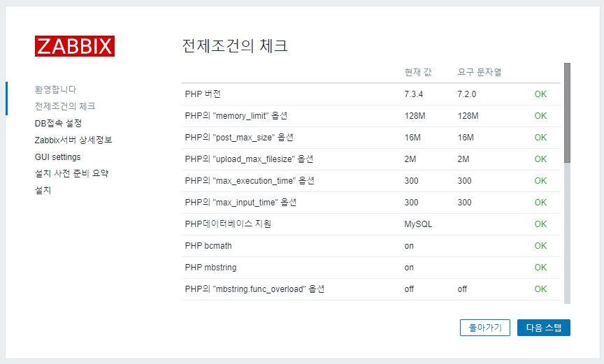Click the ZABBIX logo
Viewport: 604px width, 364px height.
pyautogui.click(x=75, y=46)
